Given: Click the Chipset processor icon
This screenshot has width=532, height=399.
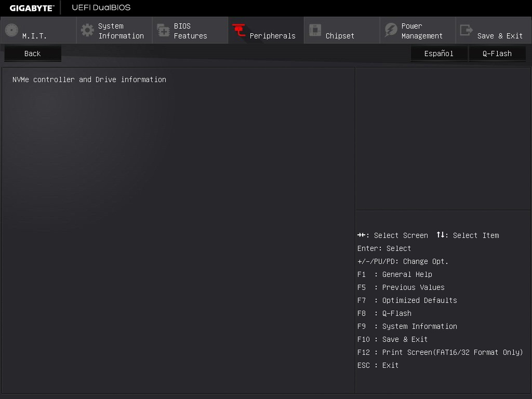Looking at the screenshot, I should pyautogui.click(x=315, y=30).
